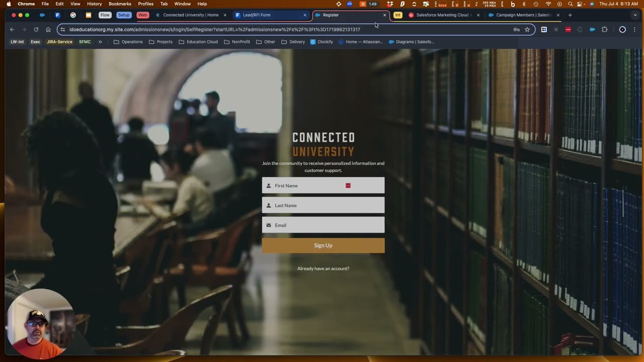Open Other bookmarks folder
The image size is (644, 362).
(x=265, y=42)
